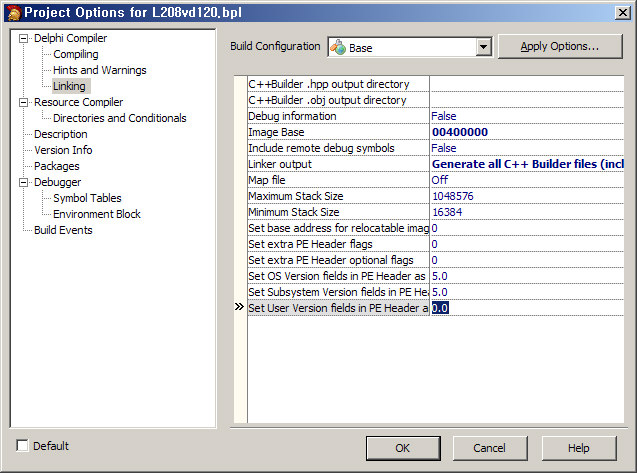Toggle the Default checkbox
Viewport: 637px width, 473px height.
pyautogui.click(x=23, y=446)
